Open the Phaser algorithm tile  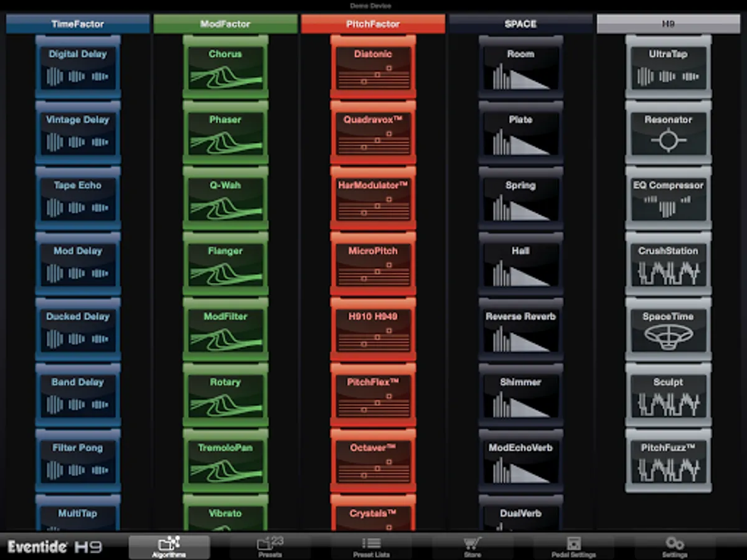coord(225,133)
